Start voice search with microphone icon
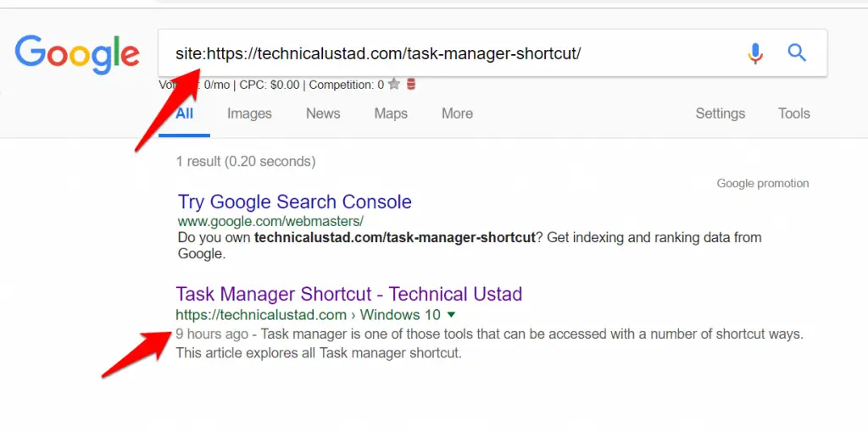Viewport: 868px width, 431px height. pos(755,53)
